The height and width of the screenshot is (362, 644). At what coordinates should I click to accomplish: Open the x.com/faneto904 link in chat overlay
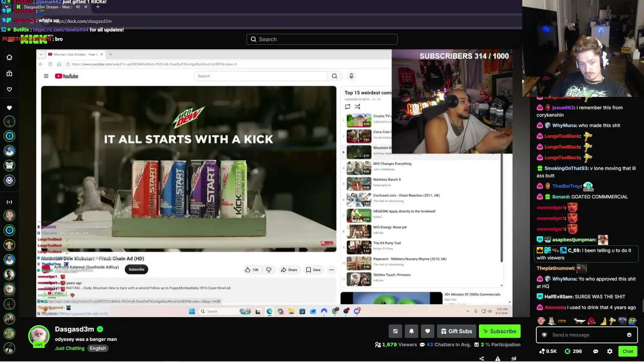pos(60,30)
